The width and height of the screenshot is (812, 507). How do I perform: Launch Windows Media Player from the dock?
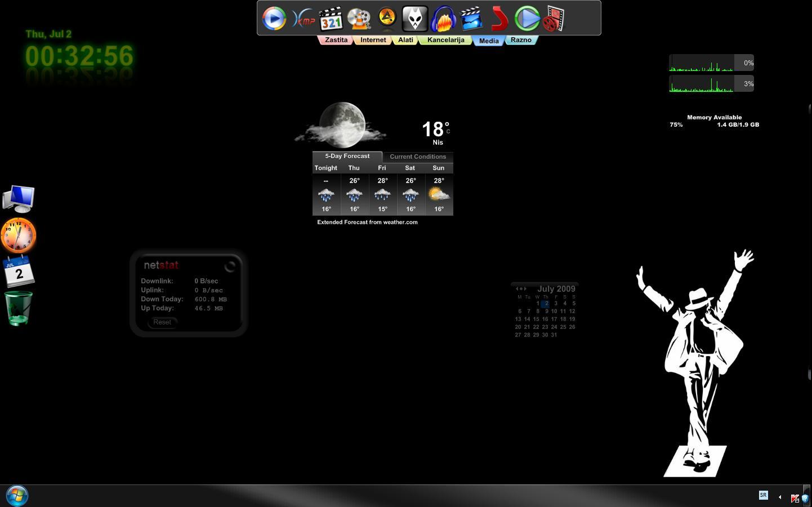click(x=274, y=19)
